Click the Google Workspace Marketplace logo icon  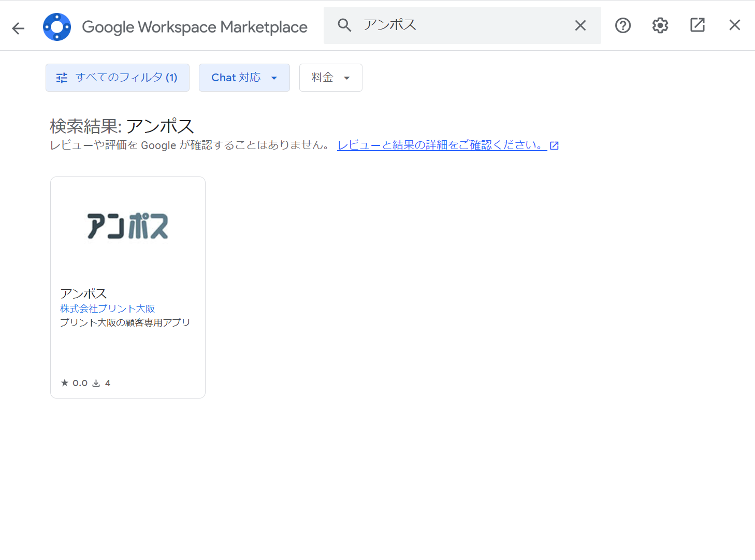57,27
